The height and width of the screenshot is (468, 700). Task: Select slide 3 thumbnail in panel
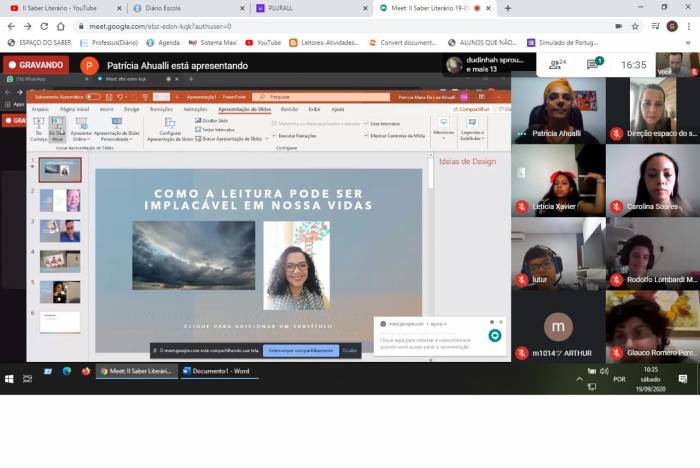(59, 231)
